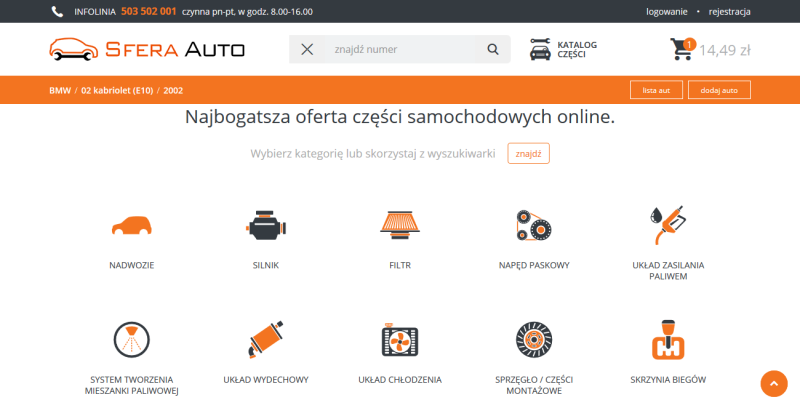800x400 pixels.
Task: Choose the Skrzynia biegów gearbox icon
Action: (x=668, y=340)
